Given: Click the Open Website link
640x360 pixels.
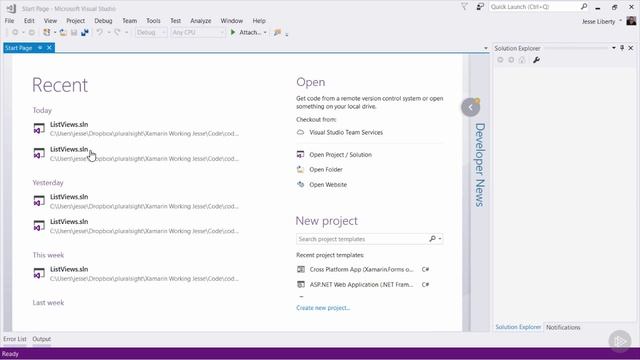Looking at the screenshot, I should (x=328, y=184).
